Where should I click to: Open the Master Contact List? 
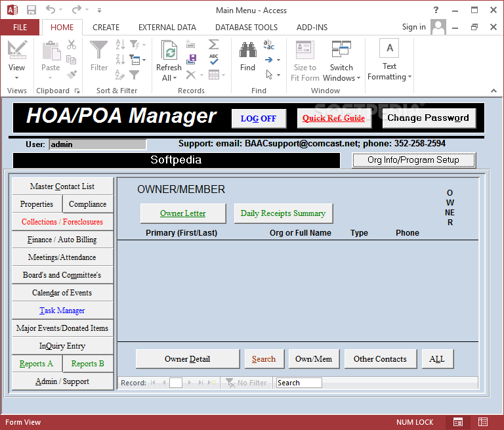tap(62, 186)
